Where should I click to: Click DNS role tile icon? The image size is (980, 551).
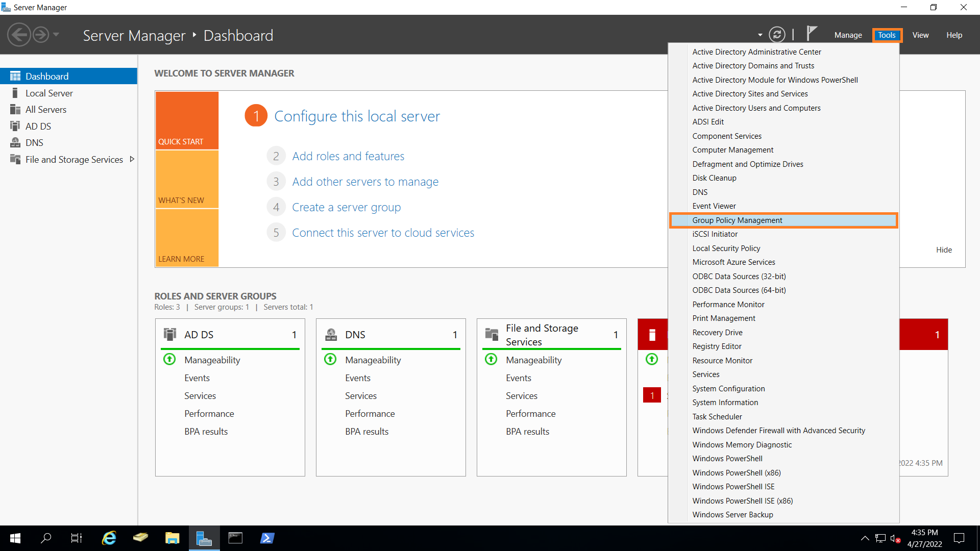click(331, 334)
